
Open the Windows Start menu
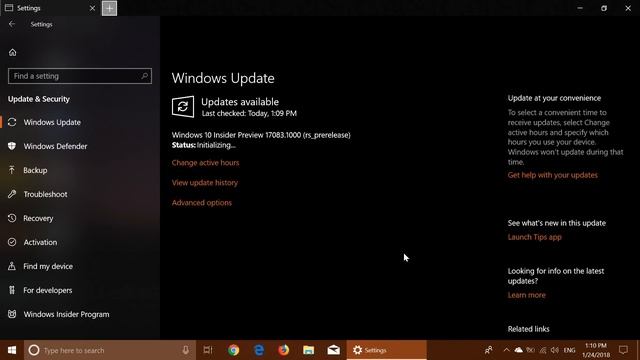point(12,350)
